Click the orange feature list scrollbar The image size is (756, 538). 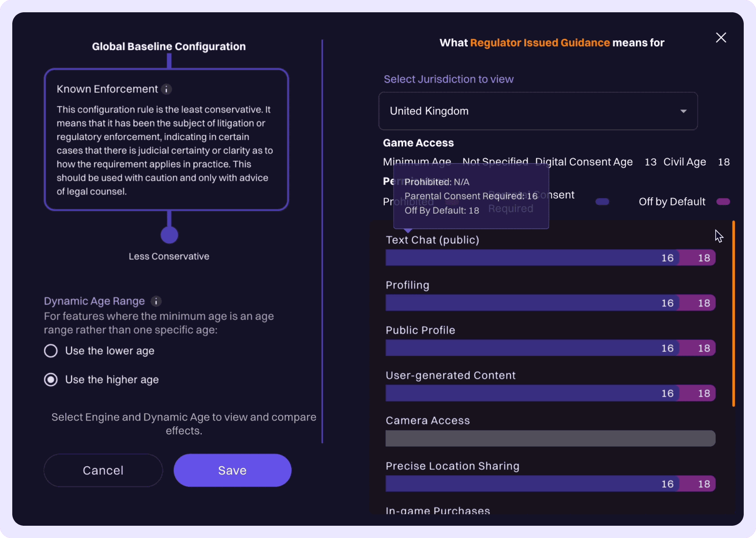(x=733, y=314)
